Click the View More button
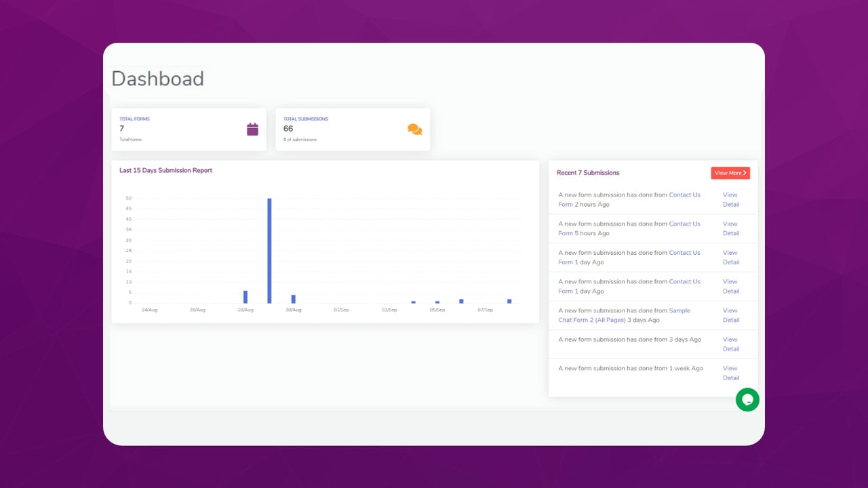868x488 pixels. 730,173
